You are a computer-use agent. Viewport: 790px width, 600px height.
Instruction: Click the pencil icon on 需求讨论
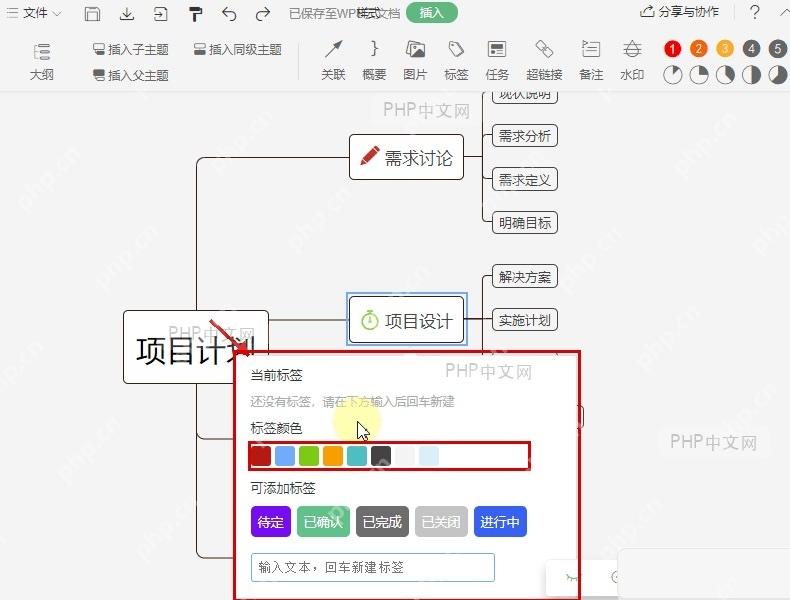tap(370, 156)
